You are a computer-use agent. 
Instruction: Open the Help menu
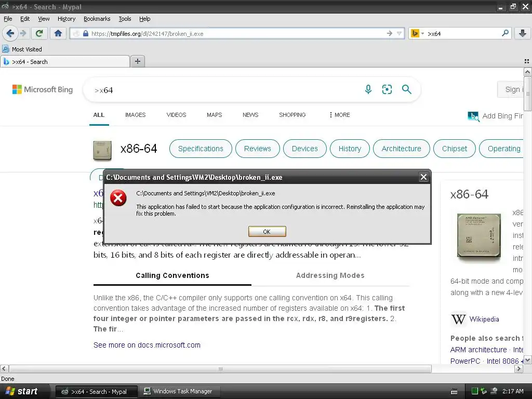(x=144, y=19)
